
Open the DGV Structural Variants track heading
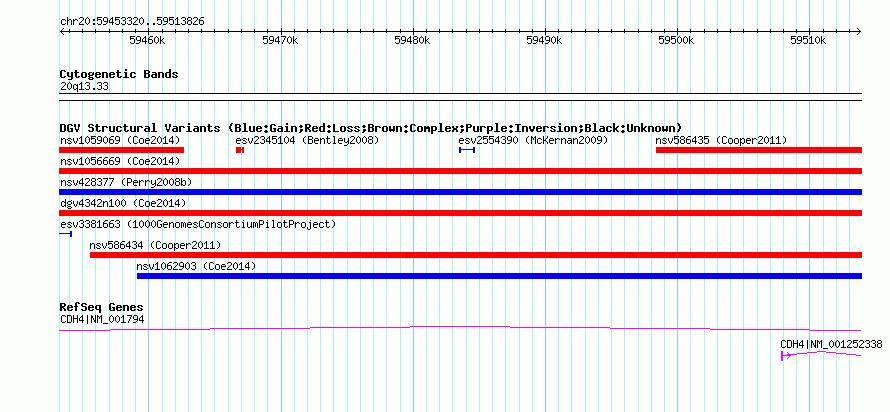[x=371, y=127]
